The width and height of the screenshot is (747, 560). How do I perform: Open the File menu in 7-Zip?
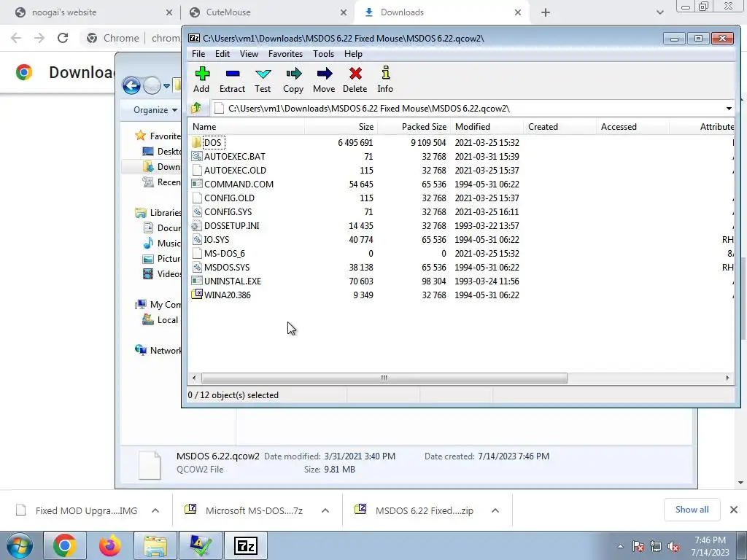point(198,54)
